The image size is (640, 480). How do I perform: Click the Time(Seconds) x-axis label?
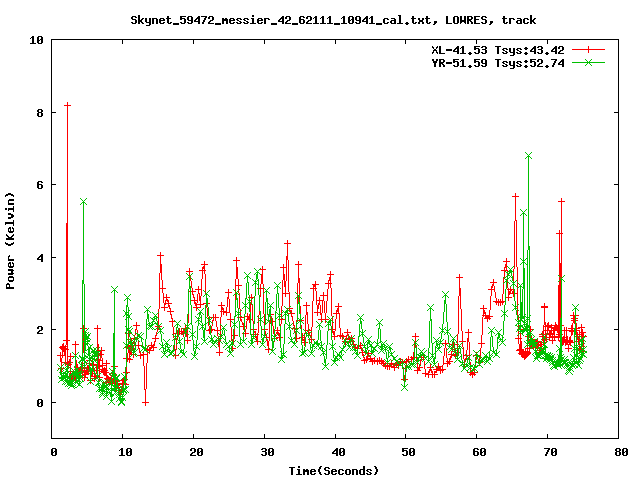tap(333, 471)
